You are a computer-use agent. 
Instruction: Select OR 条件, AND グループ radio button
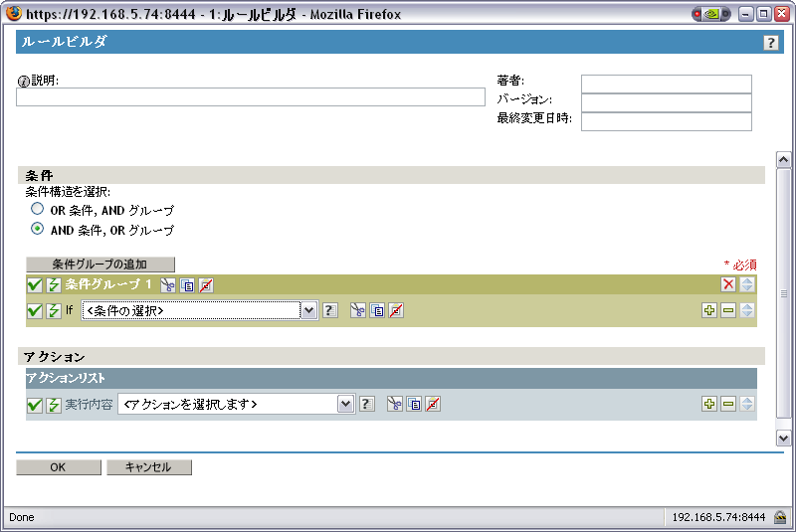[x=37, y=209]
